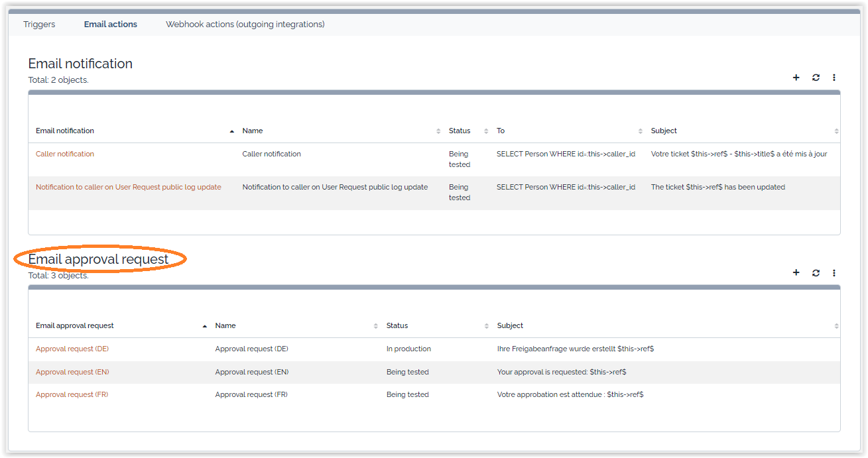This screenshot has height=458, width=868.
Task: Refresh the Email approval request list
Action: pos(816,272)
